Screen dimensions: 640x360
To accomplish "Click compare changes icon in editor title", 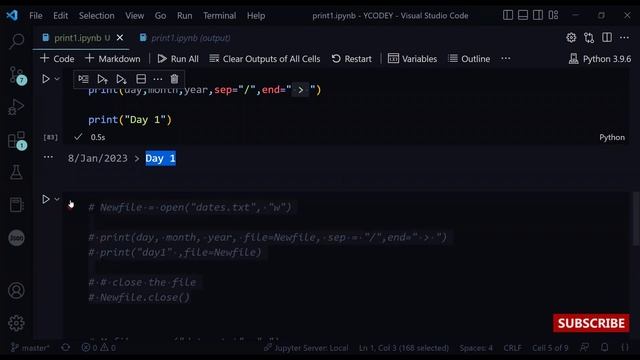I will (589, 38).
